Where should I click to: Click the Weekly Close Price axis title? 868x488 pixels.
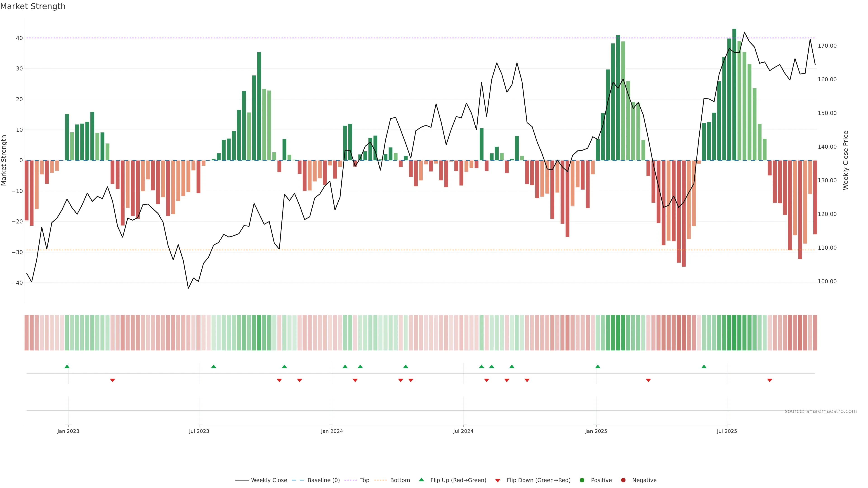pos(845,160)
